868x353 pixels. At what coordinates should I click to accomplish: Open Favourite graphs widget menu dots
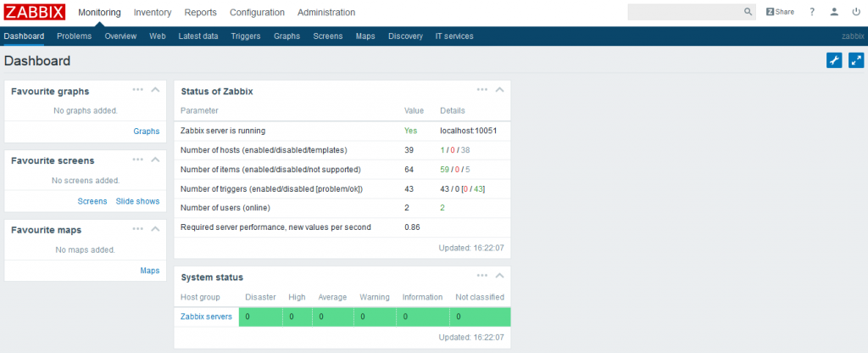tap(138, 89)
